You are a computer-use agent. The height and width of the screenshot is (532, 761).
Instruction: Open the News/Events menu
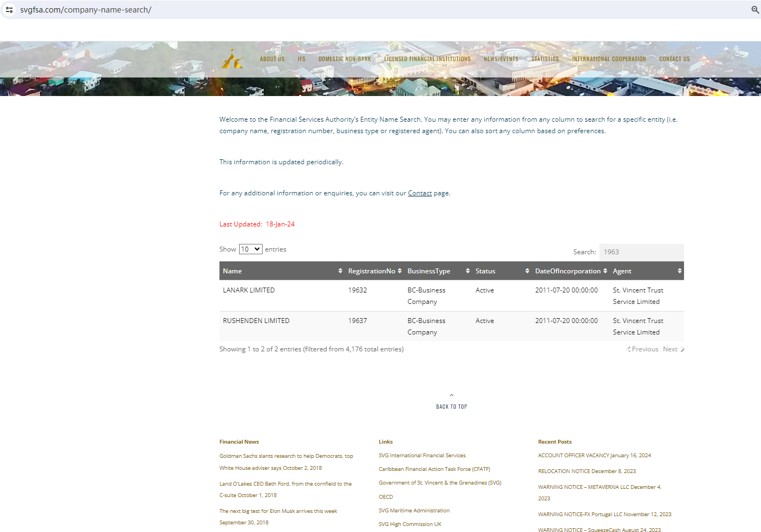501,59
